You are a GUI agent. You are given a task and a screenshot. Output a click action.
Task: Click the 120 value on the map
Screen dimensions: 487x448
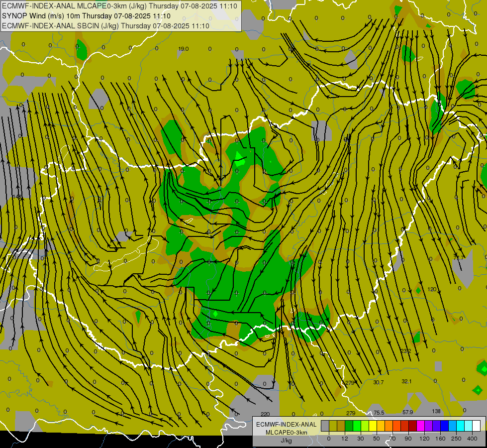tap(432, 289)
